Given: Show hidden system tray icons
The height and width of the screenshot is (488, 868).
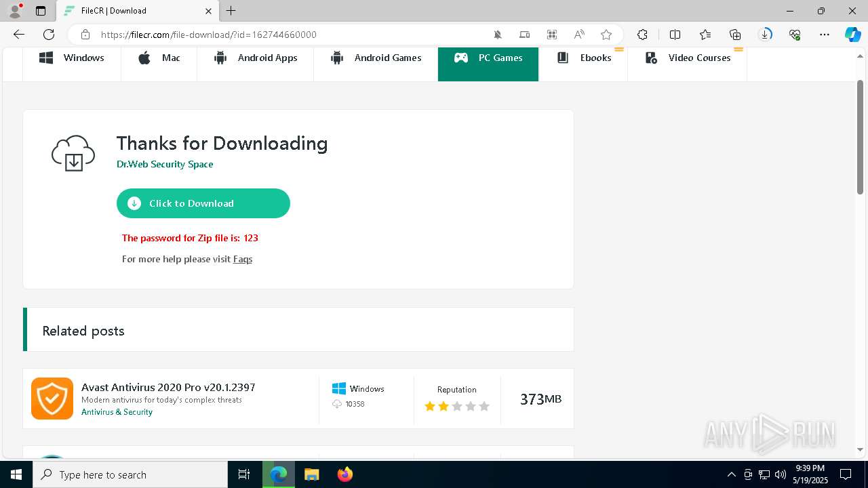Looking at the screenshot, I should tap(731, 474).
